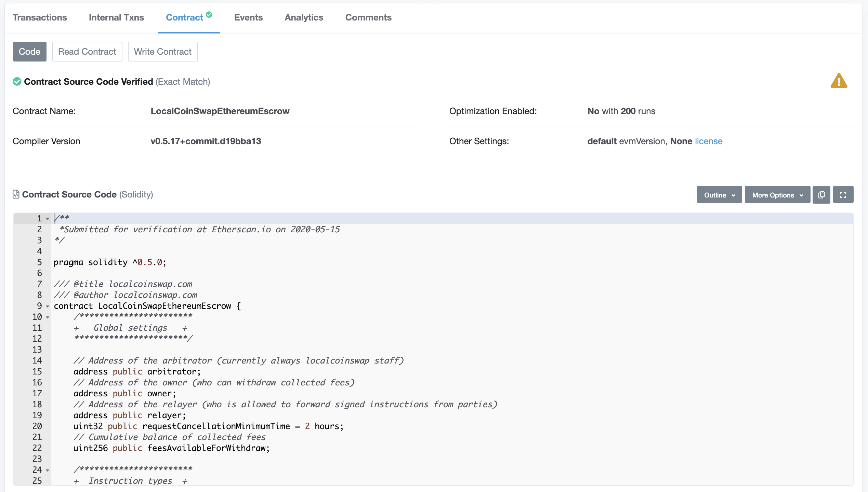Collapse the comment block at line 1

click(x=48, y=219)
